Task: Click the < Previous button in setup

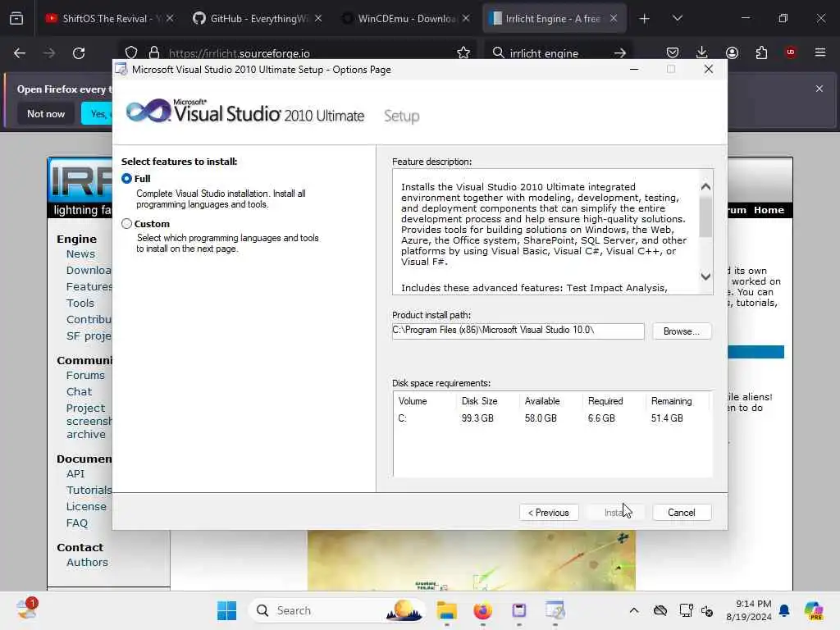Action: [549, 512]
